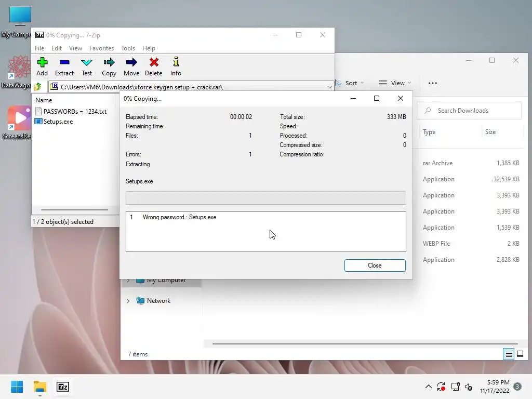The width and height of the screenshot is (532, 399).
Task: Click the Test archive icon
Action: coord(87,66)
